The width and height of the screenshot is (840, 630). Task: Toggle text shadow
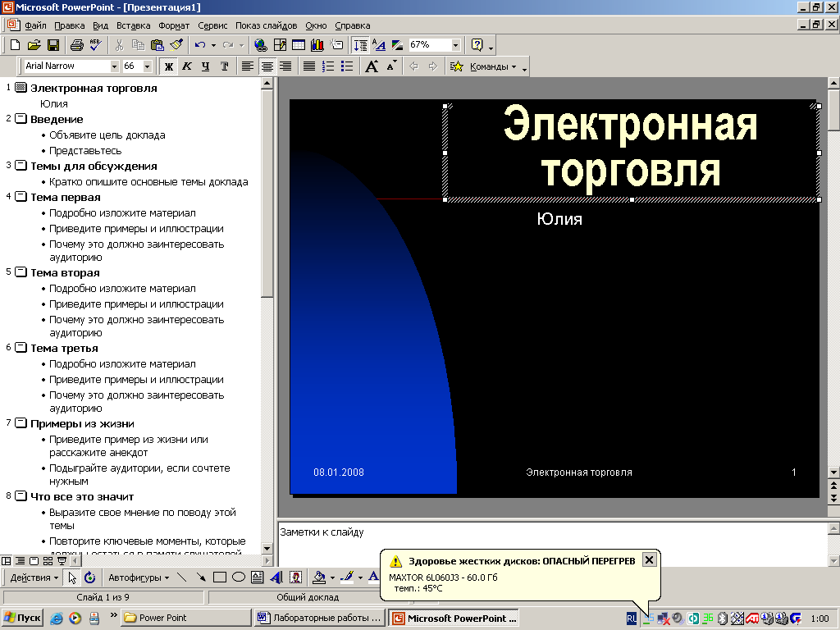tap(225, 66)
